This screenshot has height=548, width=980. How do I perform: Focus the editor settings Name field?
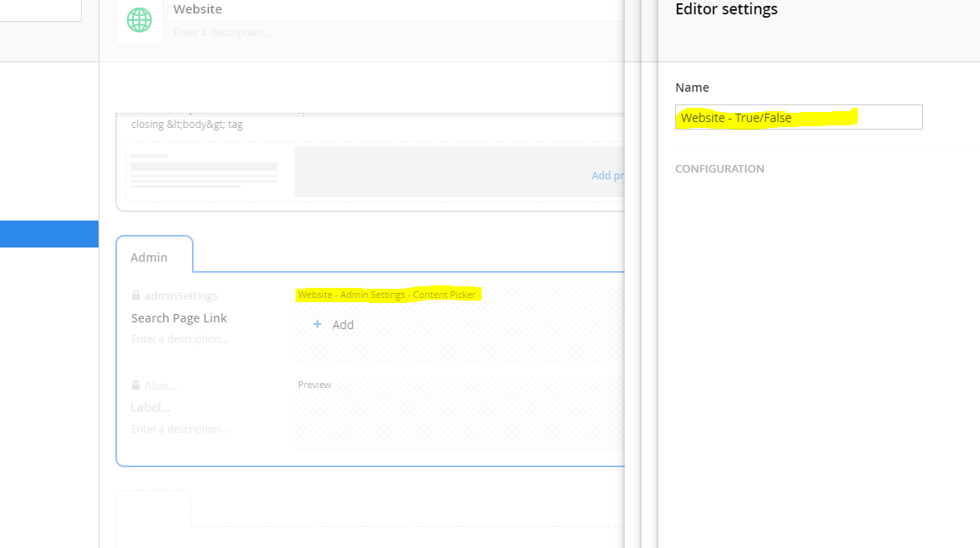(798, 118)
